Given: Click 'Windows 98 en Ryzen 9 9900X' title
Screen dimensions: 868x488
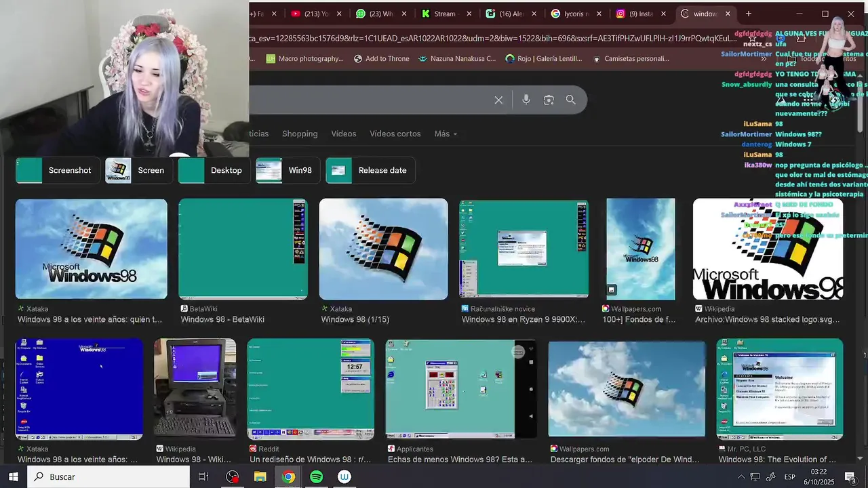Looking at the screenshot, I should tap(523, 320).
